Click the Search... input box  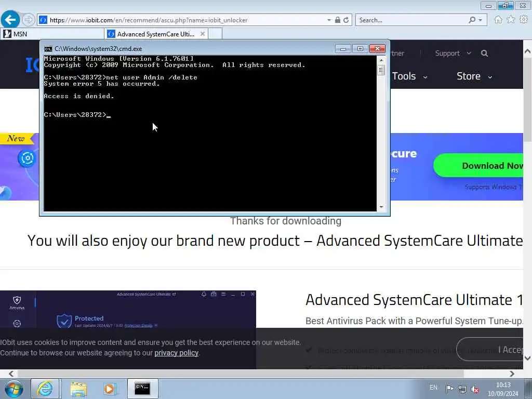(x=412, y=20)
